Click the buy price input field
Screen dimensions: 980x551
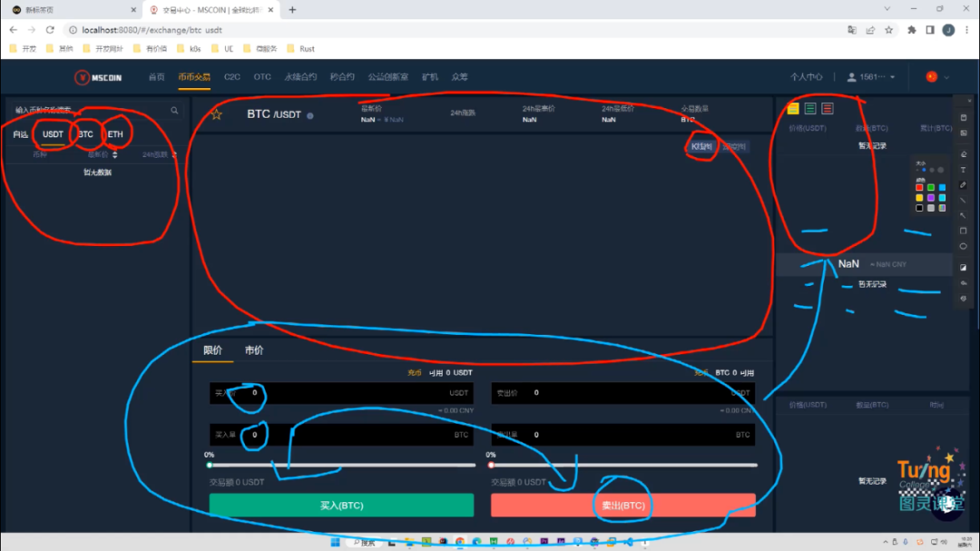point(341,393)
